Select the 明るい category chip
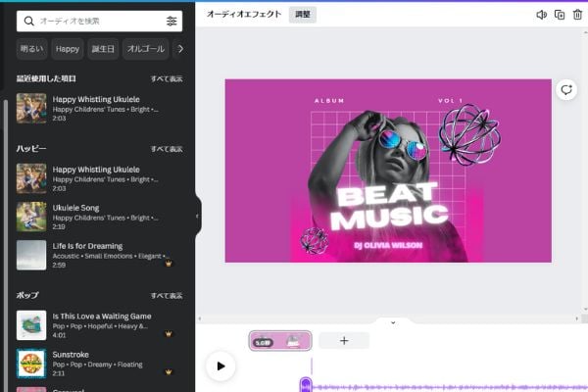The height and width of the screenshot is (392, 588). pyautogui.click(x=32, y=49)
